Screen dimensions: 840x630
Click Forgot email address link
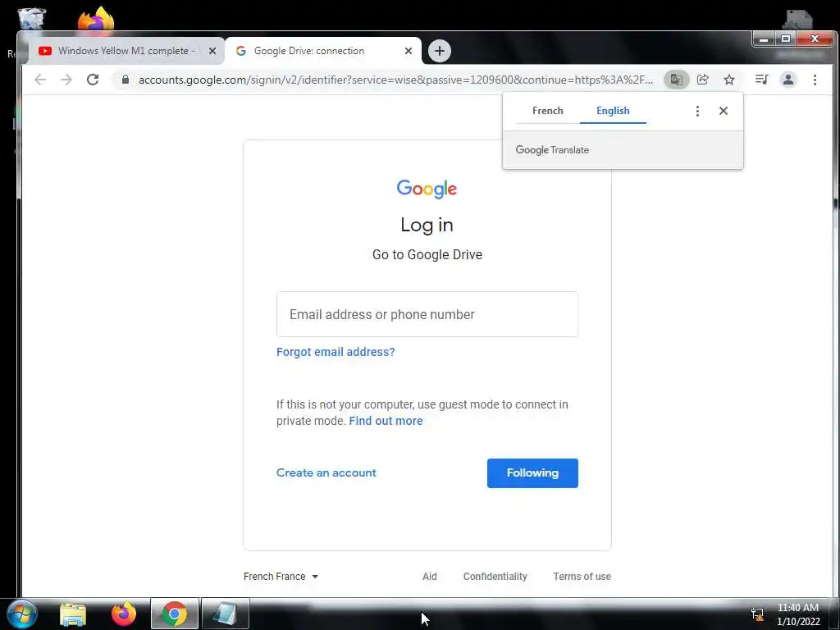click(336, 352)
